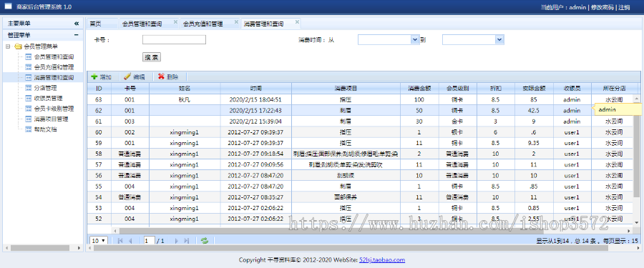The width and height of the screenshot is (644, 268).
Task: Click the actual amount cell 9.35
Action: [534, 143]
